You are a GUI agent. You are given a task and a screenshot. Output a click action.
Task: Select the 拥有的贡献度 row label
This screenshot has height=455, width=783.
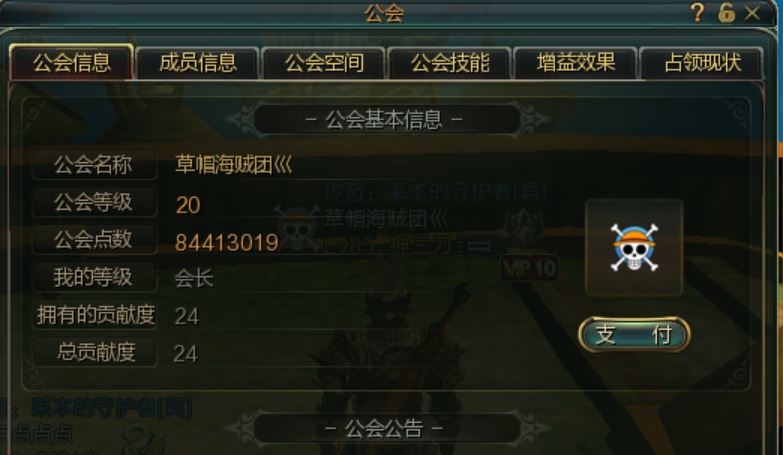94,315
